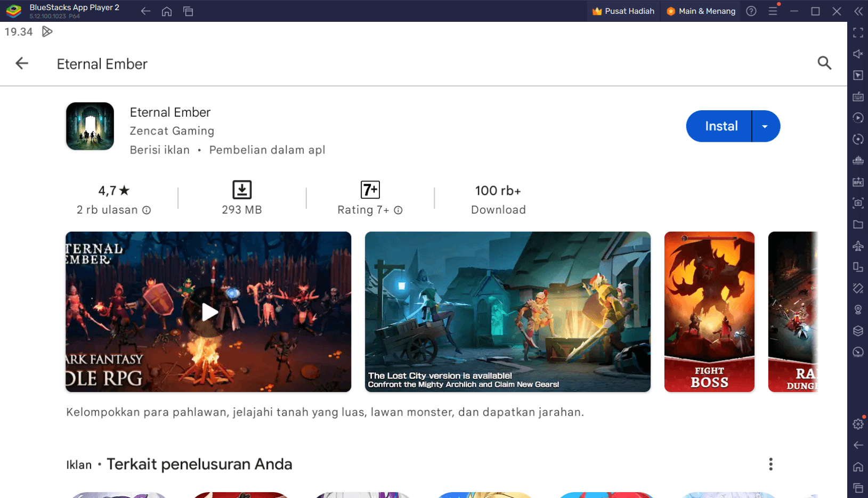Viewport: 868px width, 498px height.
Task: Click the rotate screen icon in sidebar
Action: [858, 289]
